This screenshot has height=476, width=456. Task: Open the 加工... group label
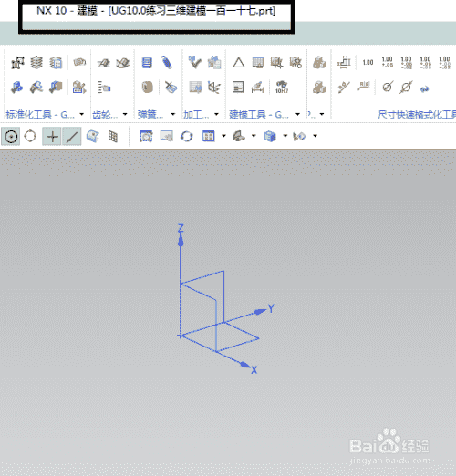196,115
